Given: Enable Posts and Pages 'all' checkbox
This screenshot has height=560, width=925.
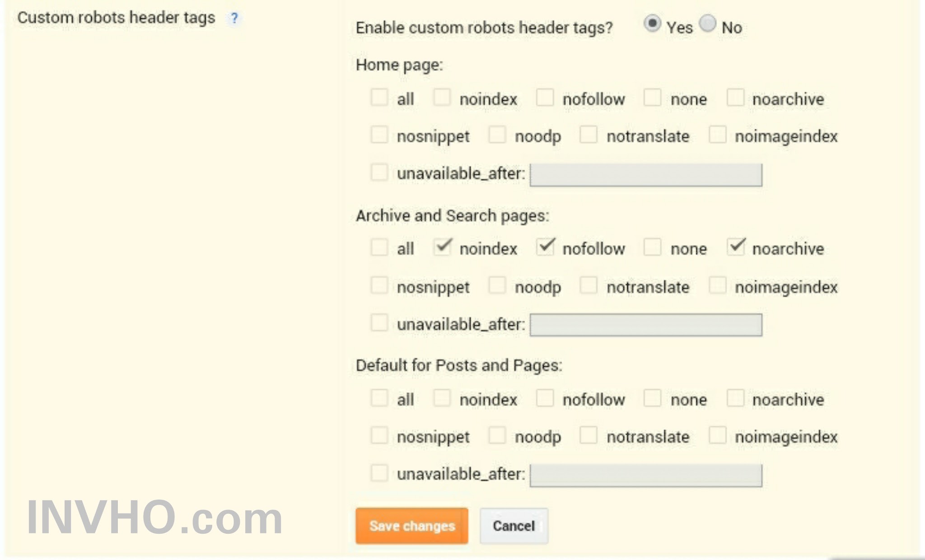Looking at the screenshot, I should tap(379, 398).
